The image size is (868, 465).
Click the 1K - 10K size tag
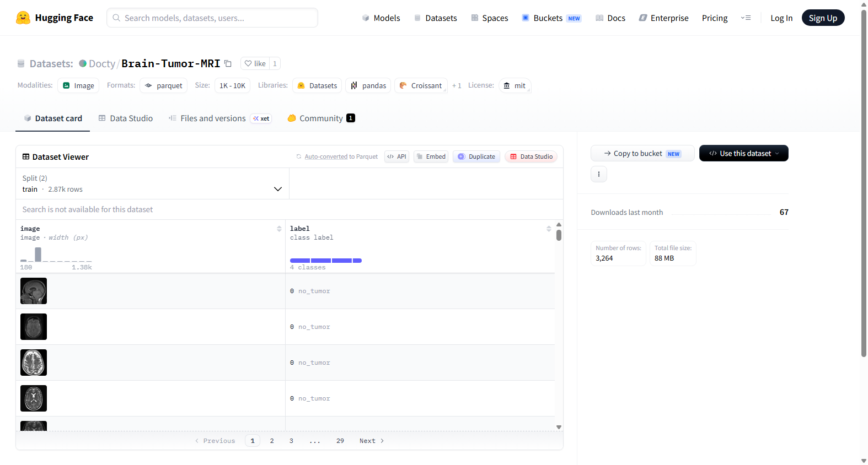232,85
